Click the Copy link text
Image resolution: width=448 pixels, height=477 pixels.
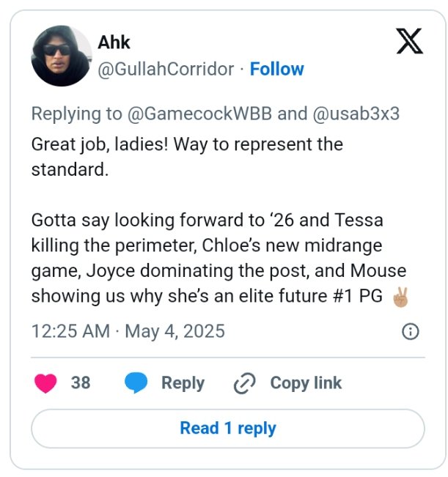point(306,383)
